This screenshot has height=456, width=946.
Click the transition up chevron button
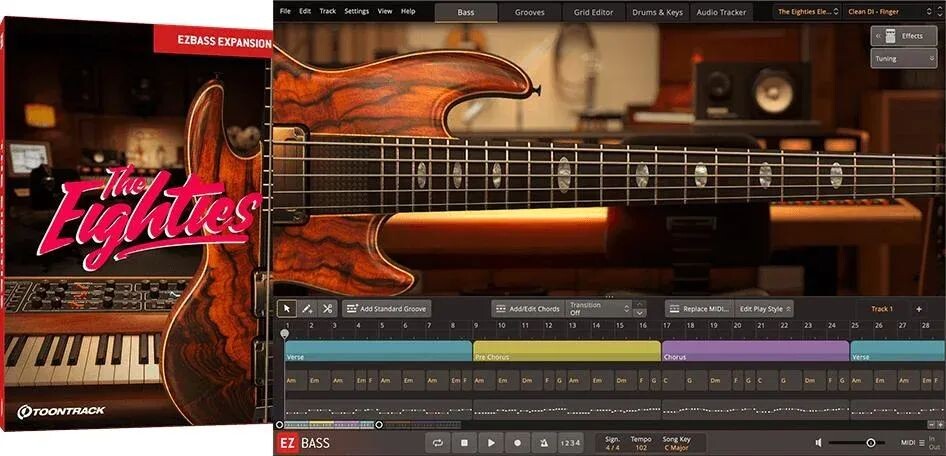click(x=640, y=305)
